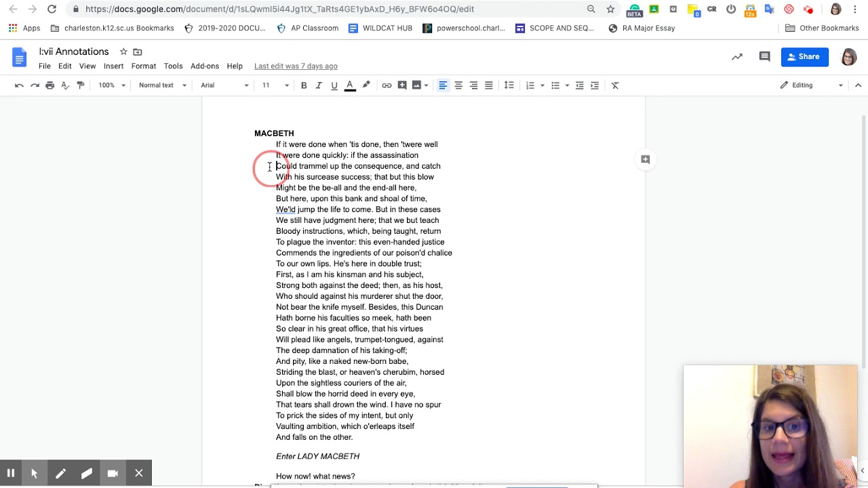The width and height of the screenshot is (868, 488).
Task: Open the highlight color picker
Action: [366, 85]
